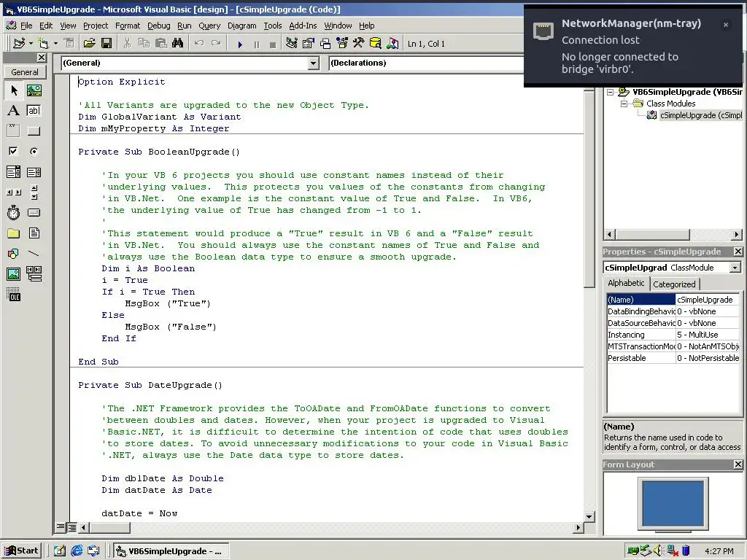Open the Form Layout Window toolbar icon

325,43
